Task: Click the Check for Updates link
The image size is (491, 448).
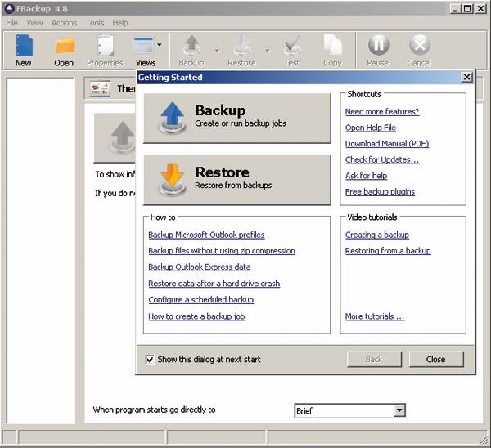Action: pos(382,159)
